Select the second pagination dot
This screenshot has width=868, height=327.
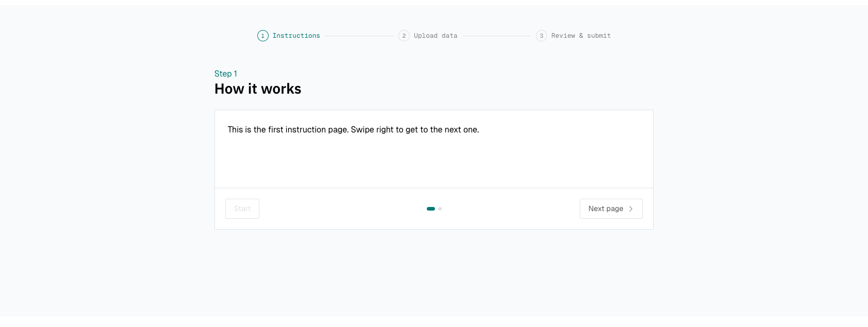coord(440,209)
